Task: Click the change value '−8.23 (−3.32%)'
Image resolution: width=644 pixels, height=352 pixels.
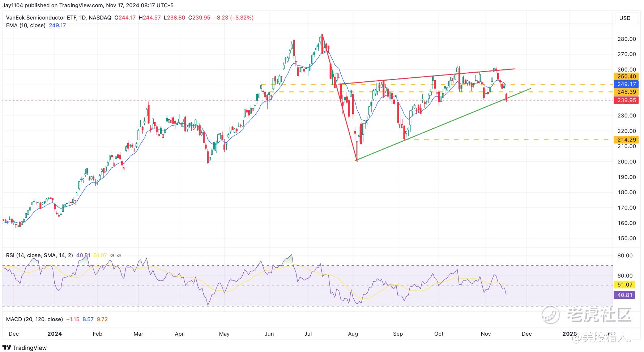Action: [x=233, y=17]
